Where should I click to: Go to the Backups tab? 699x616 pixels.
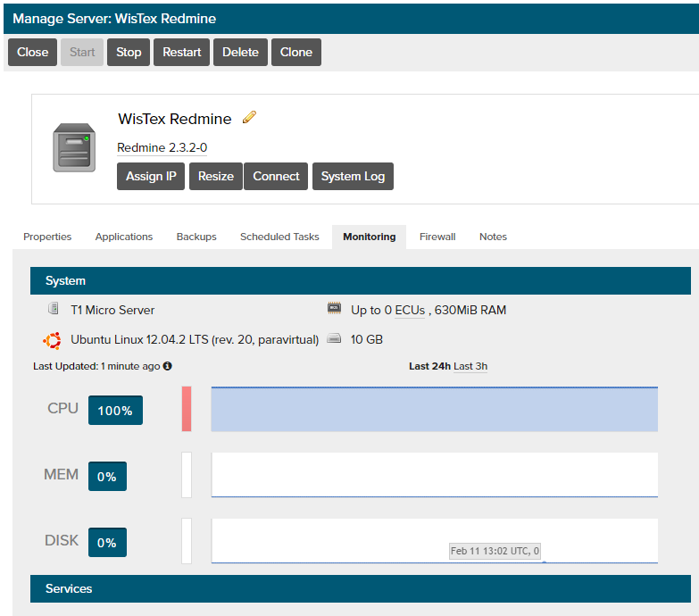pyautogui.click(x=196, y=237)
